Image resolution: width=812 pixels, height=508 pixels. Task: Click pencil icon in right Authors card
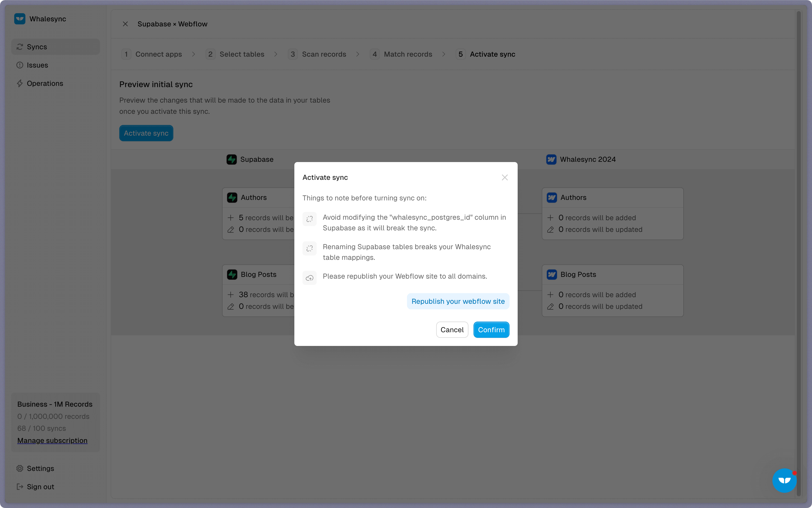(551, 229)
